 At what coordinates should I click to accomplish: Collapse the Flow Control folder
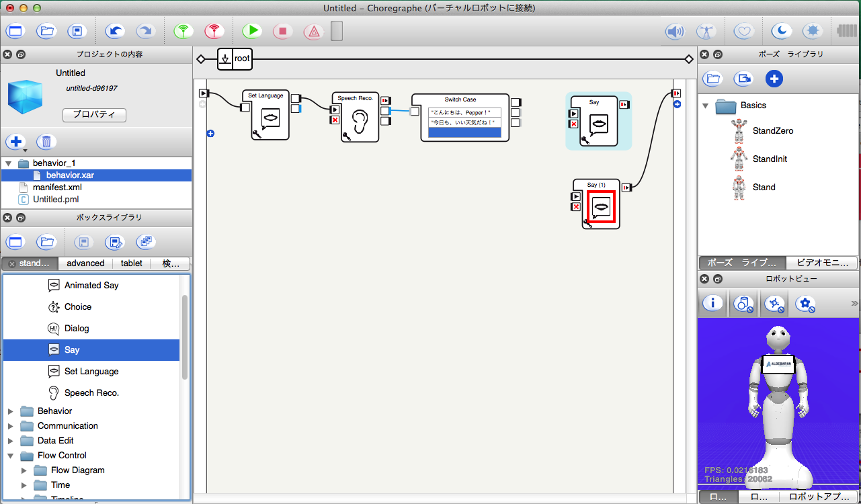point(10,456)
